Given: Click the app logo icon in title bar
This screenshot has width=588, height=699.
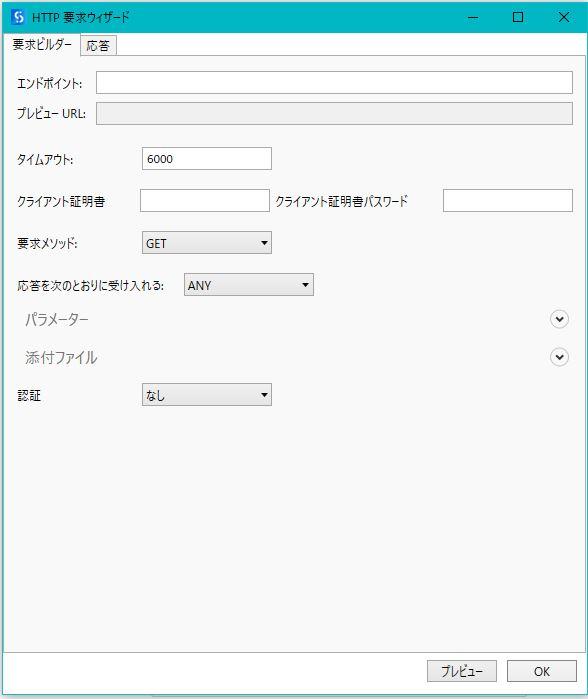Looking at the screenshot, I should coord(18,17).
